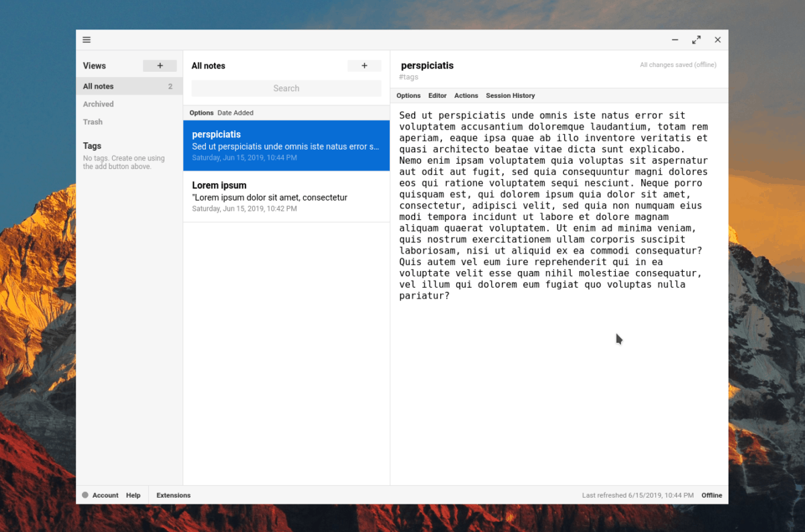This screenshot has width=805, height=532.
Task: Open the Actions menu
Action: (466, 95)
